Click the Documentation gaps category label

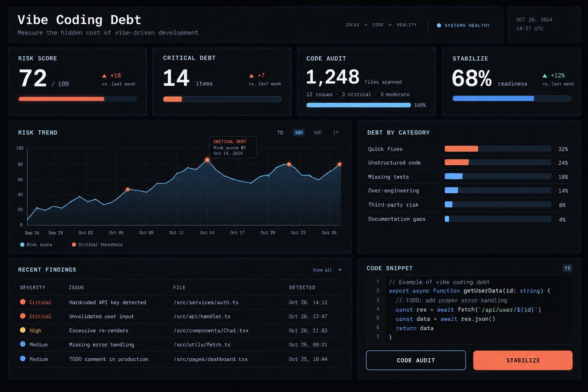click(x=397, y=219)
